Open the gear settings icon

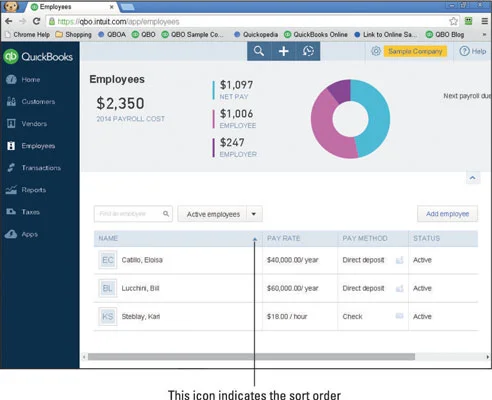click(x=376, y=51)
